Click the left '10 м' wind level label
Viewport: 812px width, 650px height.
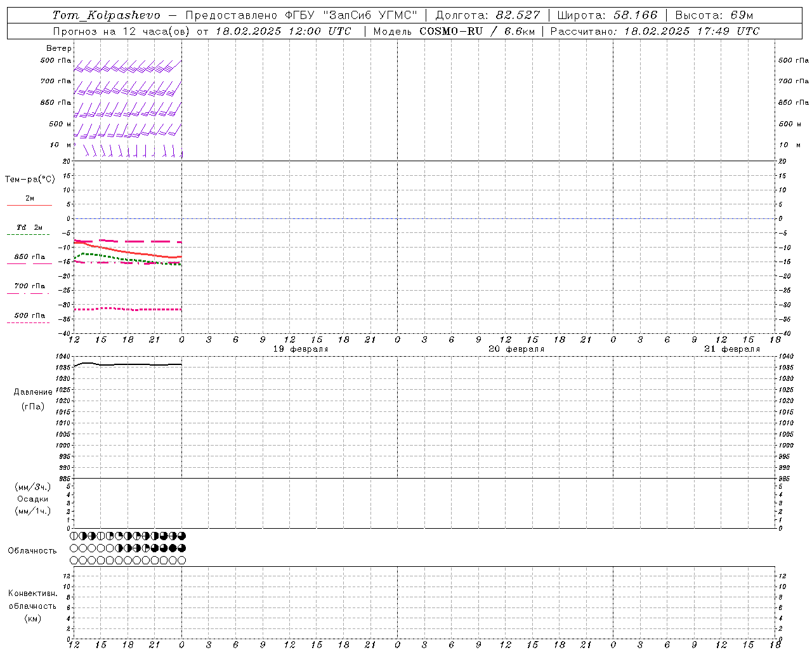pyautogui.click(x=60, y=145)
